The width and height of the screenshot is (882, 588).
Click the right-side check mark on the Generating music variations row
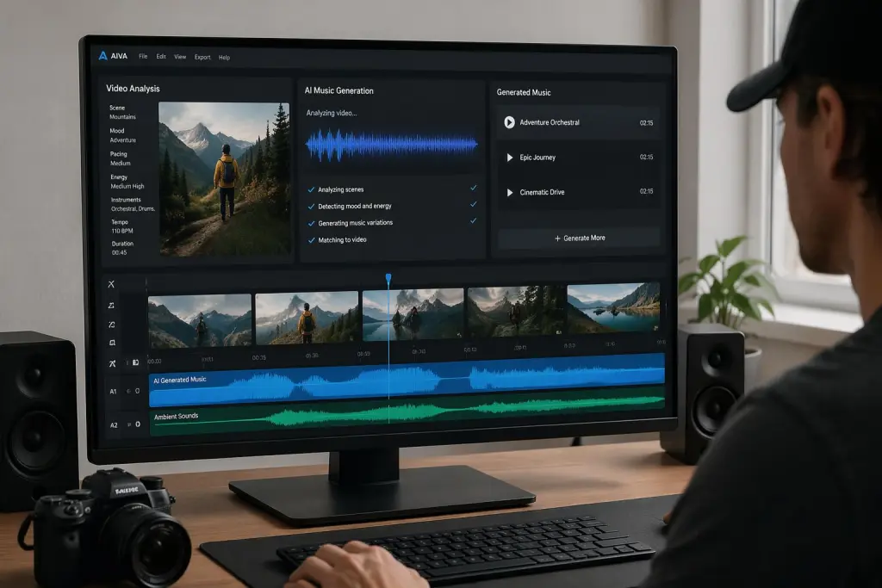point(473,221)
